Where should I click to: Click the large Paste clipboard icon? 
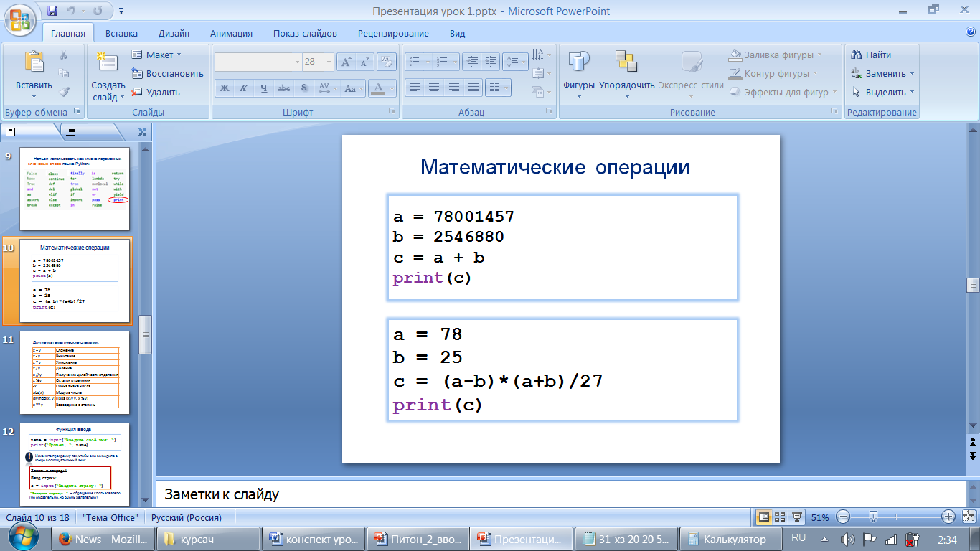coord(34,63)
